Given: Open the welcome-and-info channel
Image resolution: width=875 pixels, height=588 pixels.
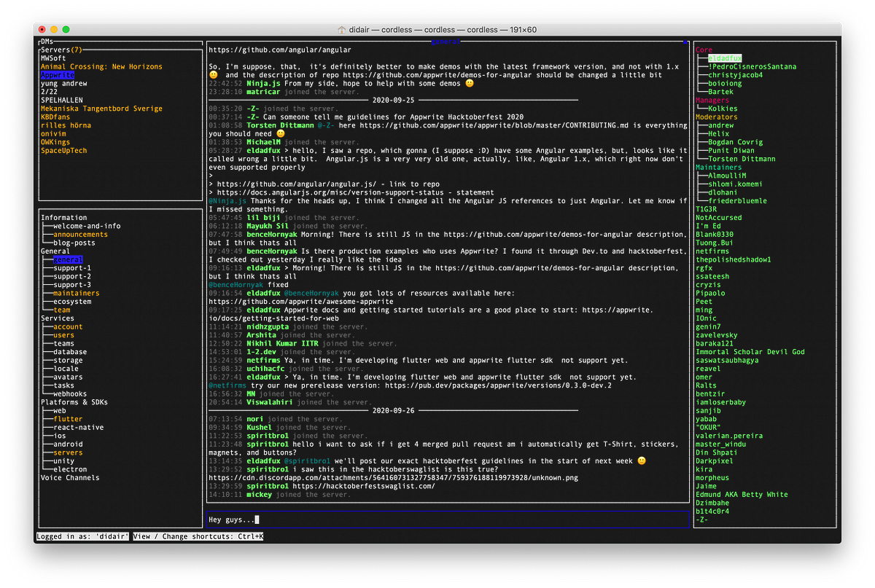Looking at the screenshot, I should pos(87,226).
